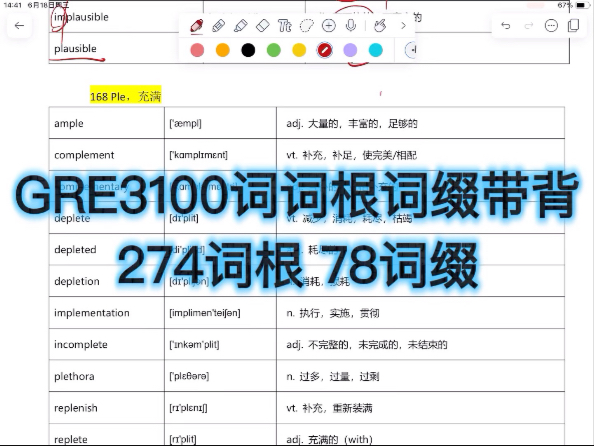
Task: Tap the word 'replenish'
Action: pyautogui.click(x=76, y=408)
